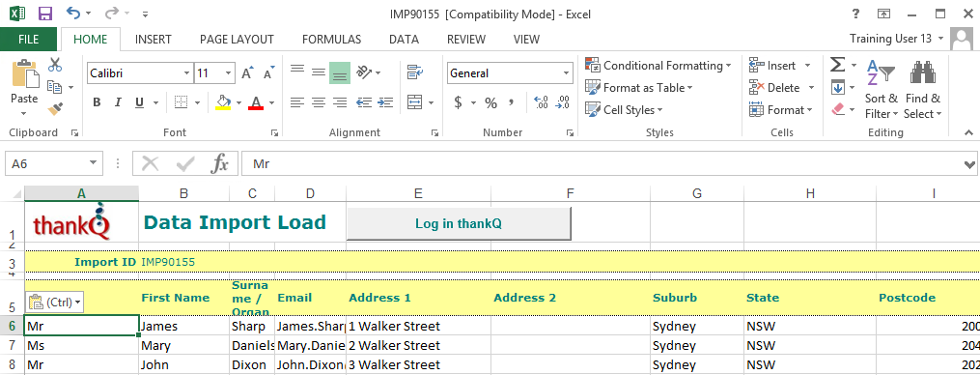The image size is (980, 375).
Task: Click the Save icon in quick access toolbar
Action: (45, 14)
